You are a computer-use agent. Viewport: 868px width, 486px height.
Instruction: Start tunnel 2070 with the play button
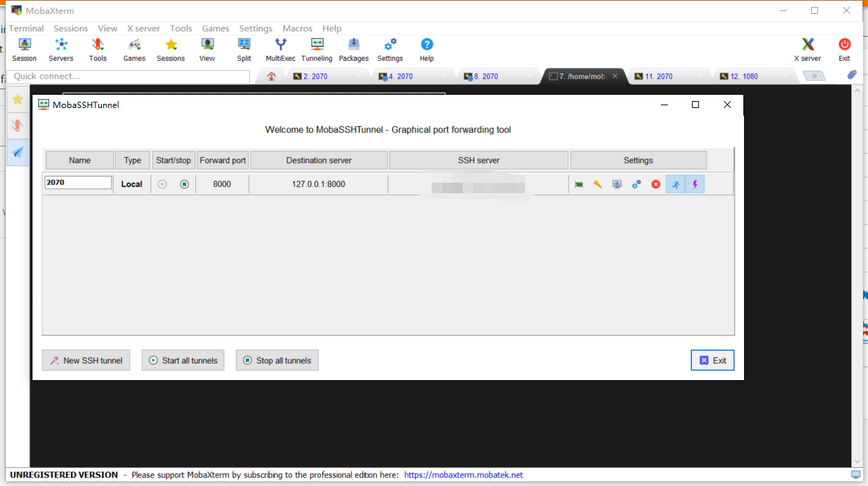pos(162,184)
